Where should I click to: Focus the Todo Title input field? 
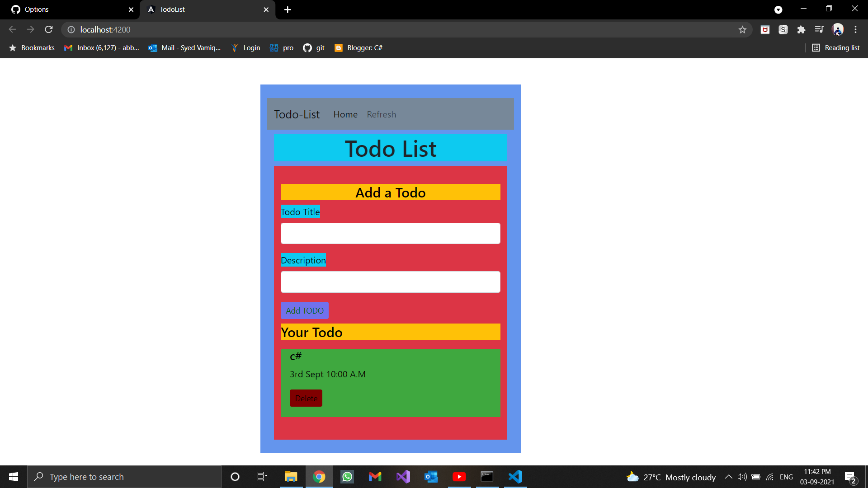[391, 233]
